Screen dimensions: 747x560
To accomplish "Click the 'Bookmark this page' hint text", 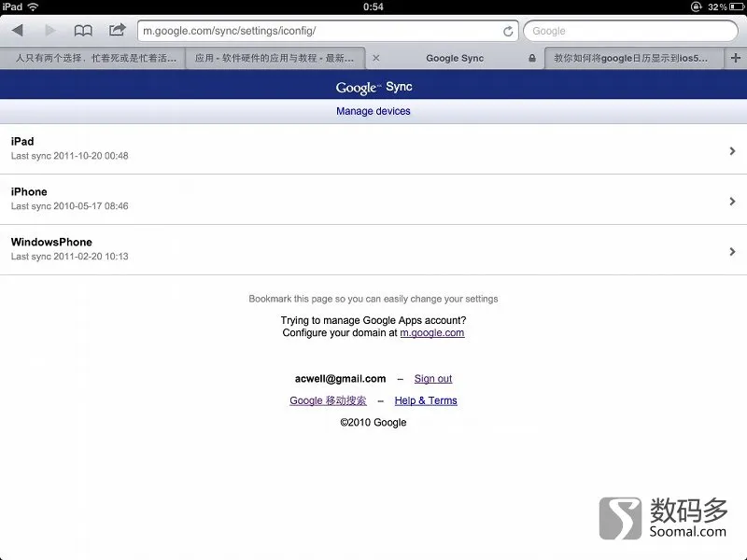I will pyautogui.click(x=373, y=299).
